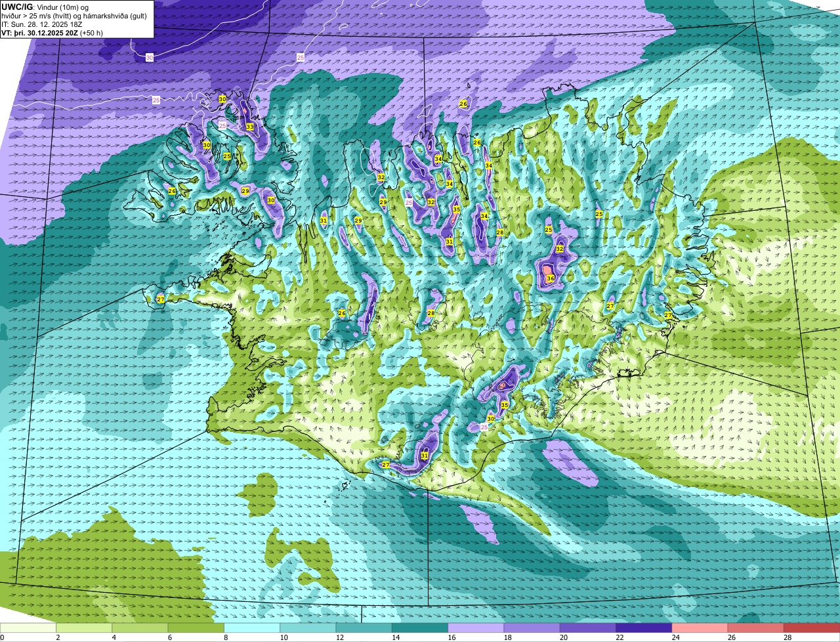Select the 20–22 m/s purple legend swatch

[x=587, y=628]
